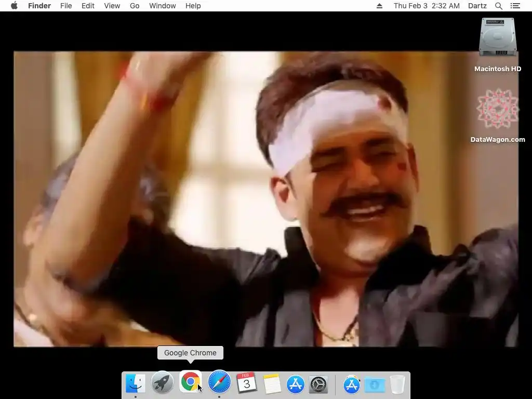The image size is (532, 399).
Task: Open Finder from the Dock
Action: coord(136,384)
